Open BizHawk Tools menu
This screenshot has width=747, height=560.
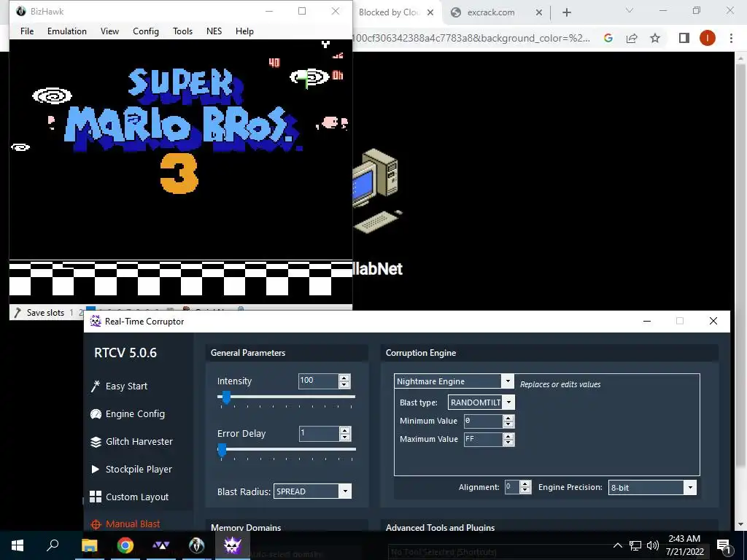point(182,31)
